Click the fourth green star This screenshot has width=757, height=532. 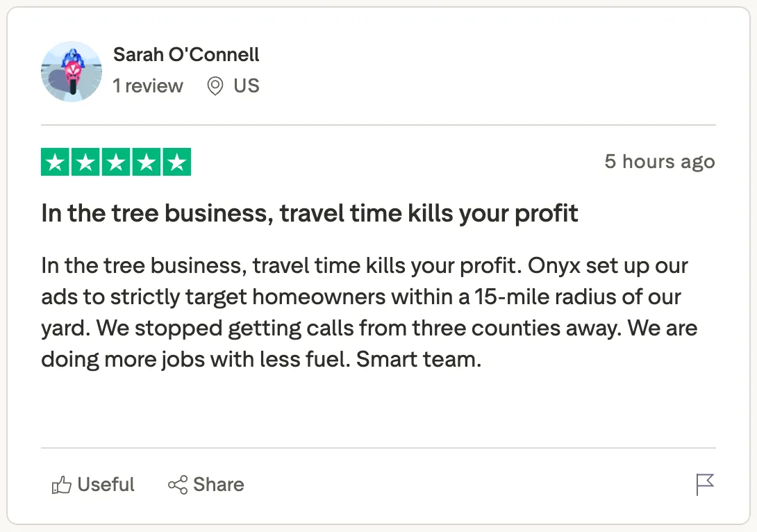coord(147,163)
